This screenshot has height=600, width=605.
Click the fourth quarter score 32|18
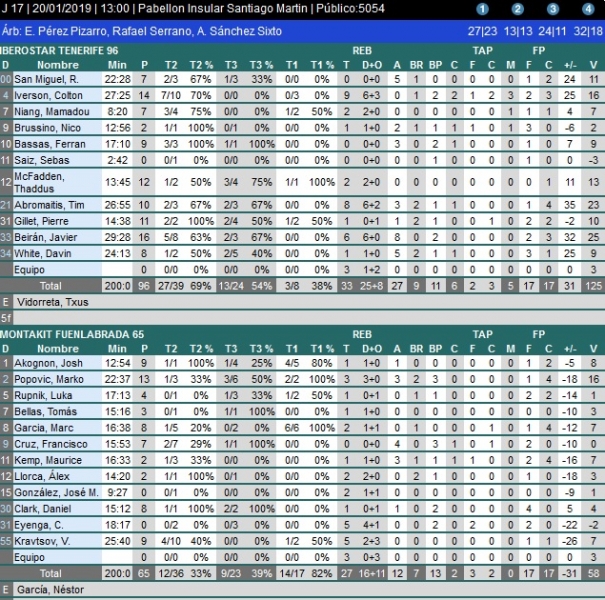click(x=588, y=31)
